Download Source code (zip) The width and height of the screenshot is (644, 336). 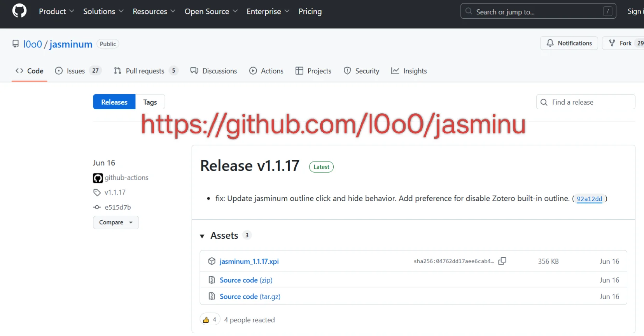tap(246, 280)
